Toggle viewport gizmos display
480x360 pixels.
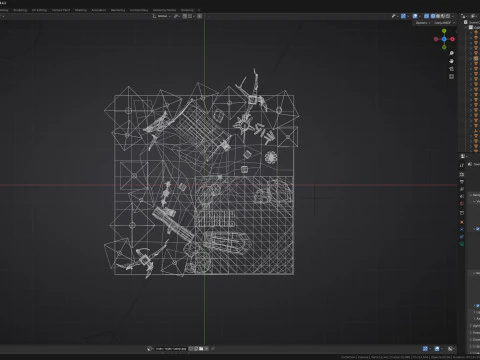click(x=403, y=16)
